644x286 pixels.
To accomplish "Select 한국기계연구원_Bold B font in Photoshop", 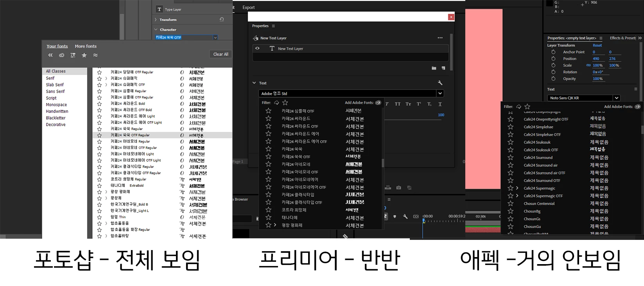I will 129,204.
